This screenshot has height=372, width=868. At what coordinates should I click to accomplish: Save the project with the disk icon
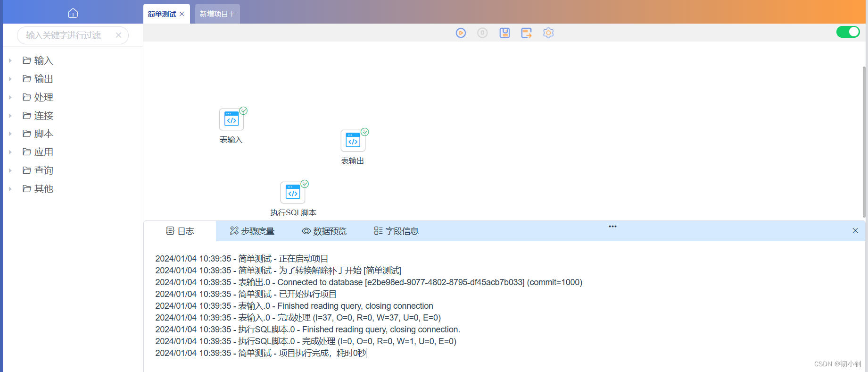point(504,33)
